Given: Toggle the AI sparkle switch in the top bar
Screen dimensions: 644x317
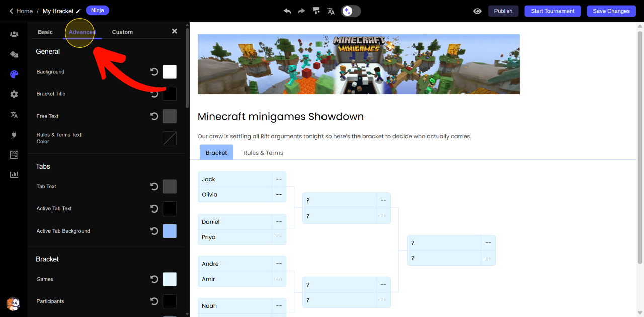Looking at the screenshot, I should click(351, 11).
